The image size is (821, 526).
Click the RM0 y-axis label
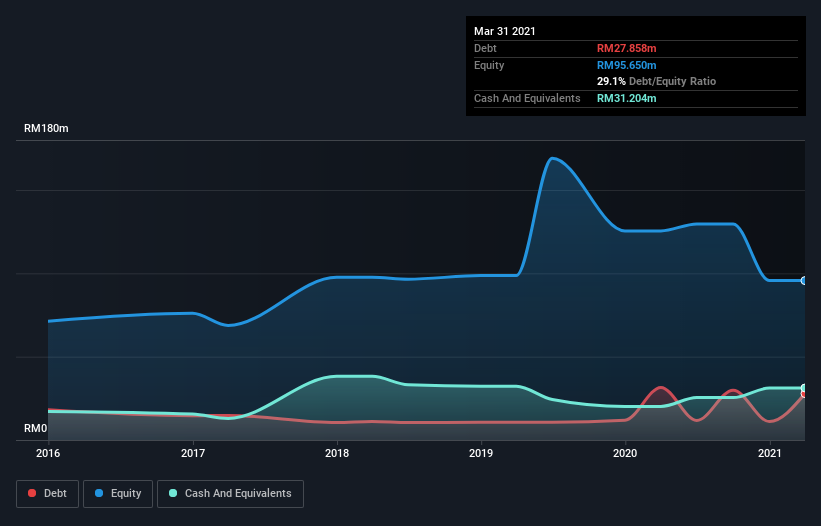click(36, 428)
